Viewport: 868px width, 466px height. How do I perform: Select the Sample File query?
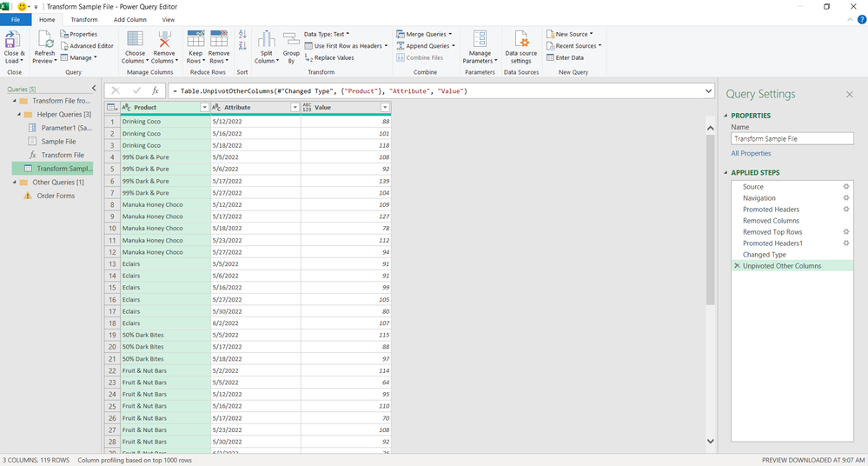click(58, 142)
